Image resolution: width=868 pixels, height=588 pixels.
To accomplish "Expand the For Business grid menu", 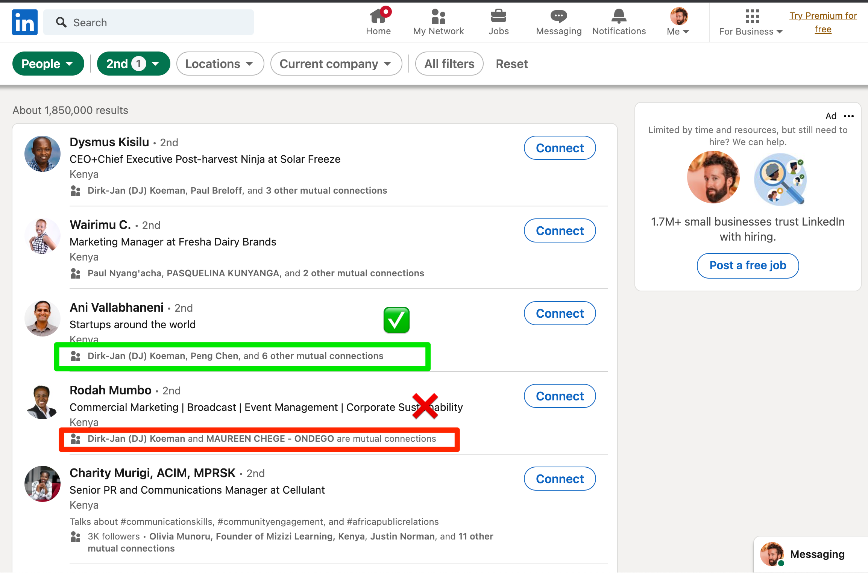I will 751,22.
